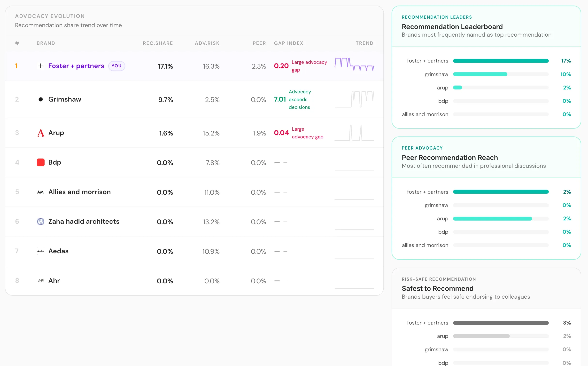Select the Ahr brand name
The width and height of the screenshot is (588, 366).
(x=54, y=281)
